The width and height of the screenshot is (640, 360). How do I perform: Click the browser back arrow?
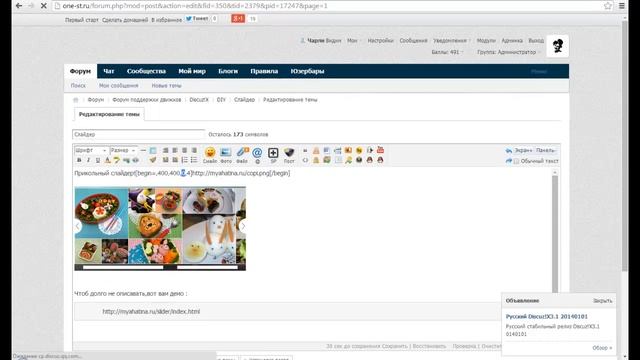tap(19, 6)
